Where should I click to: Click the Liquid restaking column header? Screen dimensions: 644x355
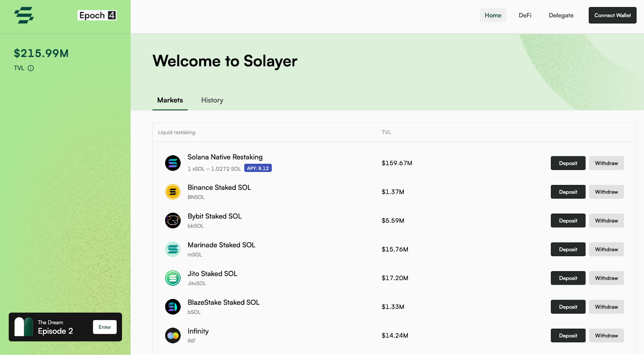pyautogui.click(x=176, y=132)
